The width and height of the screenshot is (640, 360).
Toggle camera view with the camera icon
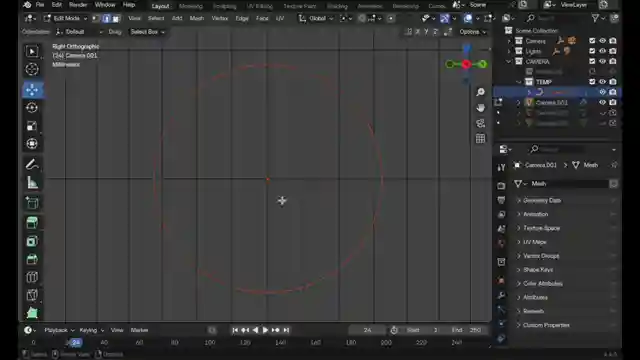(x=480, y=123)
